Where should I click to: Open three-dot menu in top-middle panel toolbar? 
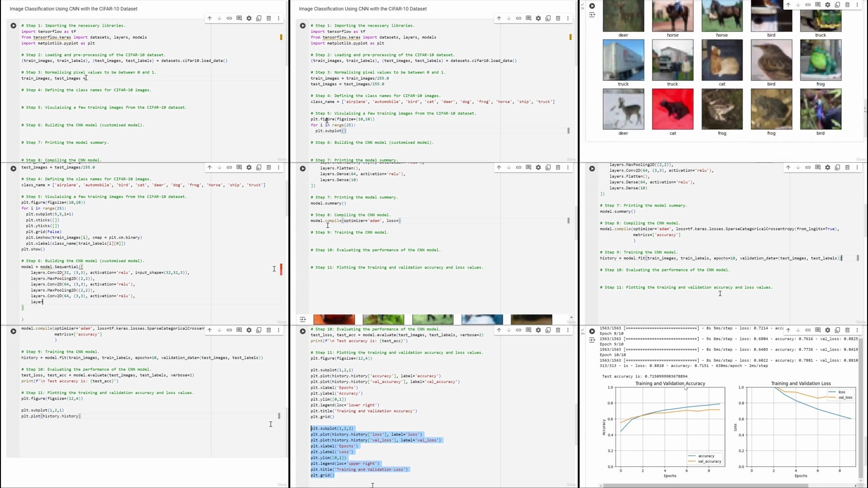tap(568, 18)
